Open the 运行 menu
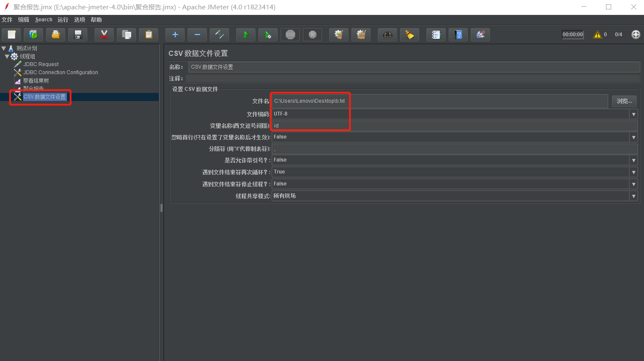644x361 pixels. 63,20
